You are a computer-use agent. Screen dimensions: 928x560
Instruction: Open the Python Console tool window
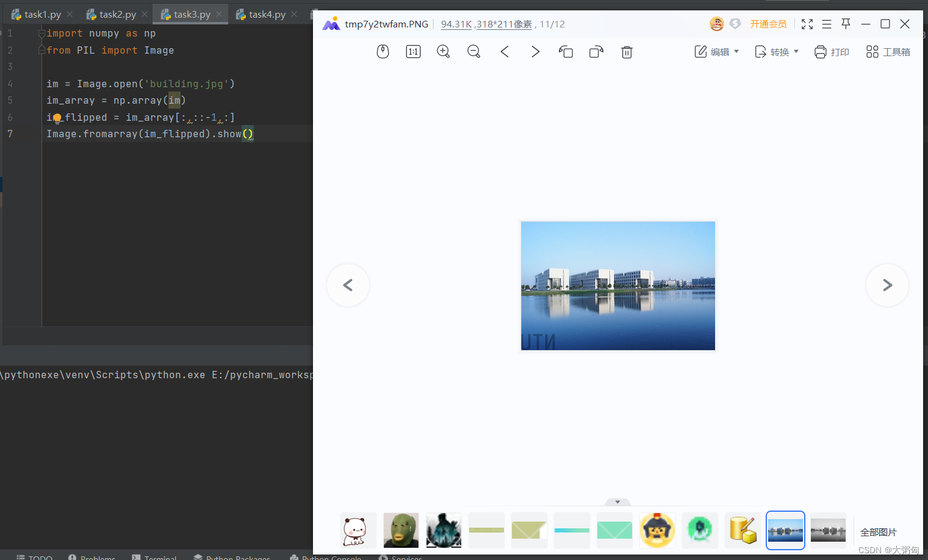coord(326,557)
